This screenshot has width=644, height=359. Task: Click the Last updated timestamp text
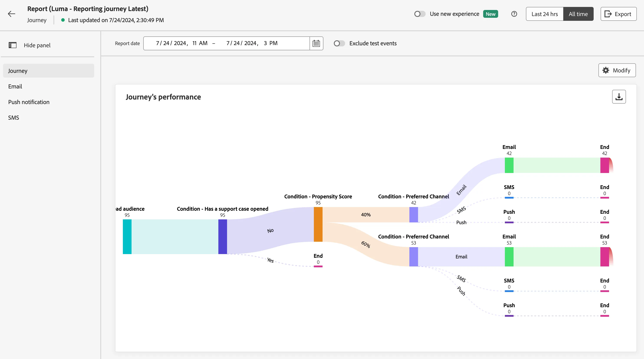116,20
